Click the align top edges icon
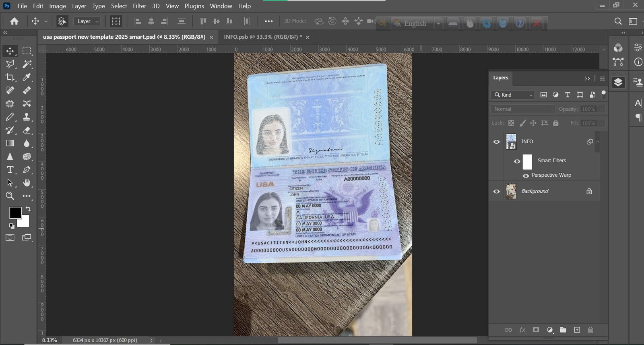Screen dimensions: 644x345 tap(203, 21)
